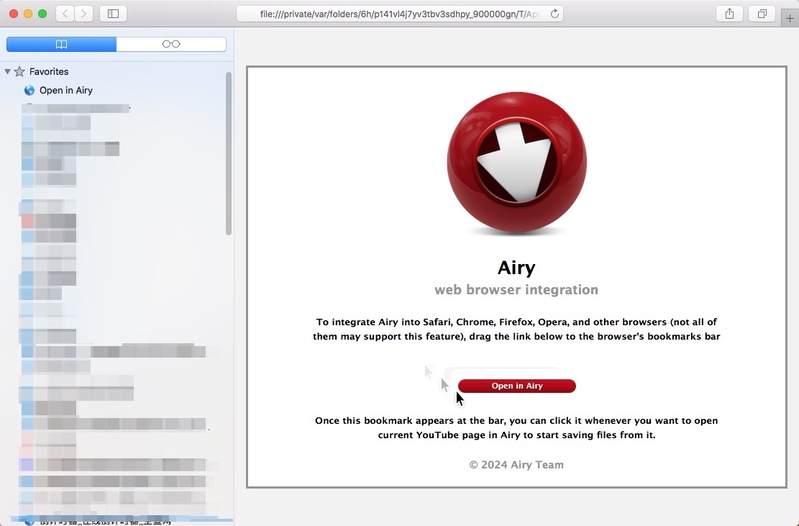Open the Share menu icon

730,14
